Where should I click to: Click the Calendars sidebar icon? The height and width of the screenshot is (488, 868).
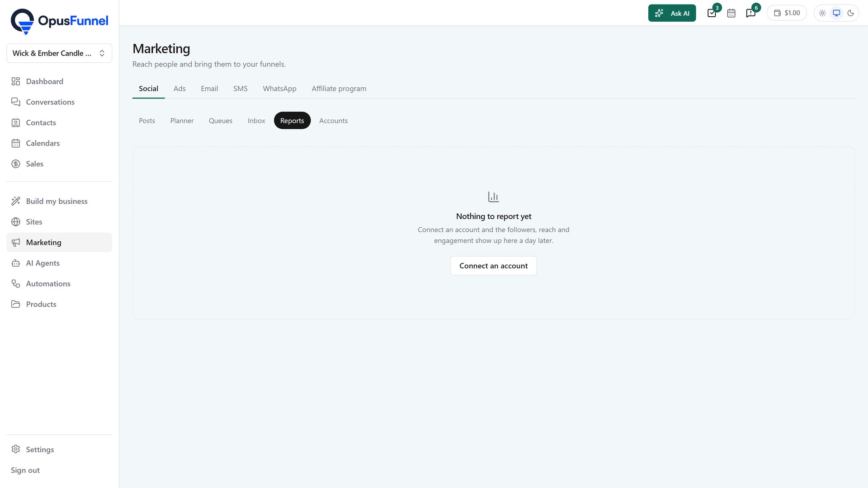pos(16,143)
